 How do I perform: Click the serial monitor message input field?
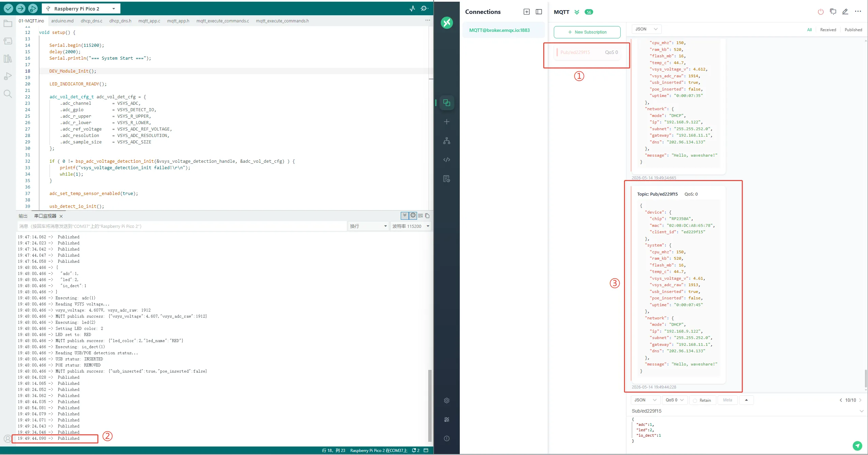pos(182,226)
